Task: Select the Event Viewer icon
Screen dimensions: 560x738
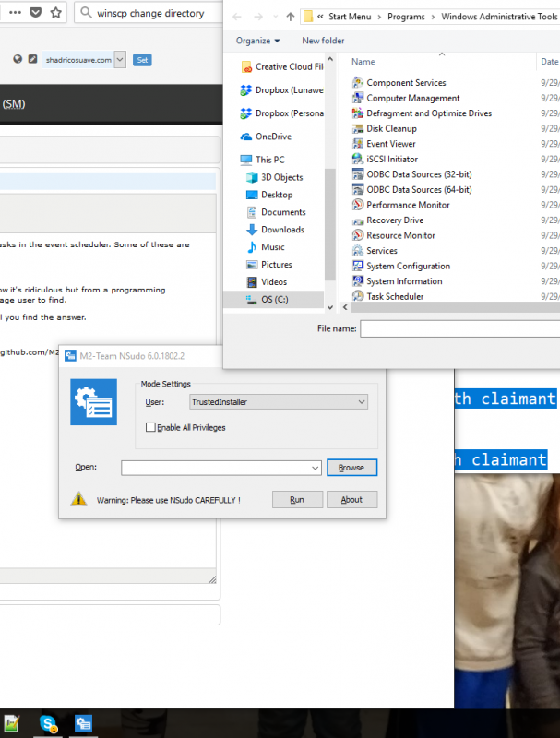Action: click(x=358, y=144)
